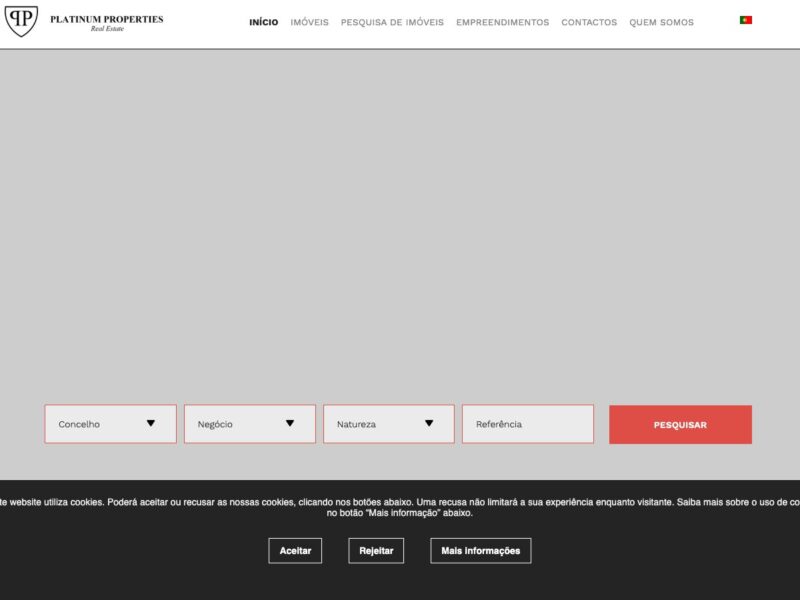Click the Platinum Properties shield logo
The height and width of the screenshot is (600, 800).
(x=21, y=21)
